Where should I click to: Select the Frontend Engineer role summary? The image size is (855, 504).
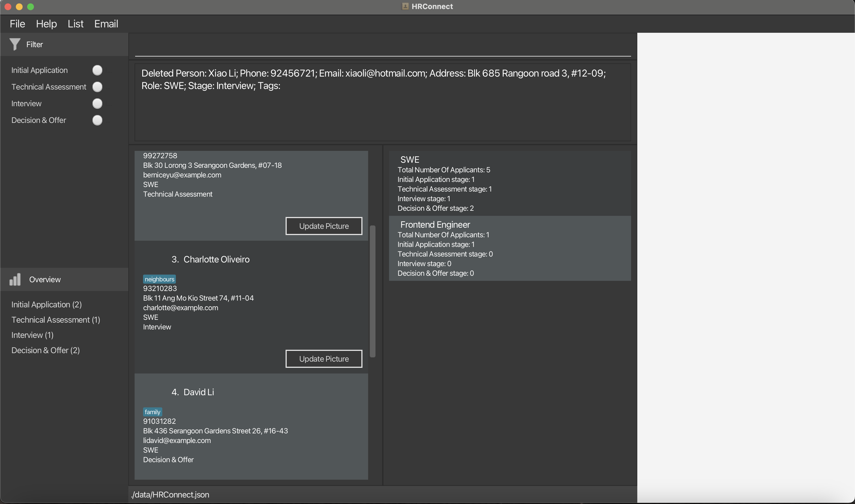(x=509, y=248)
